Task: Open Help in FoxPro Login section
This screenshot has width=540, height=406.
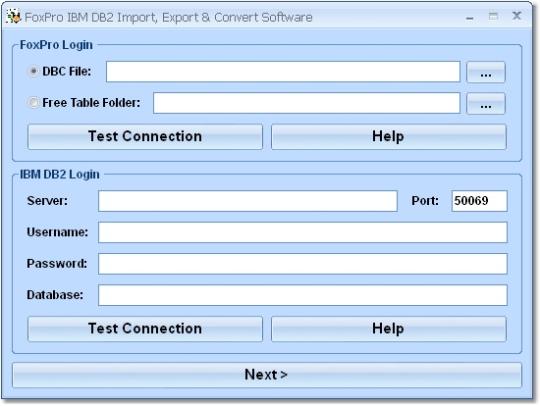Action: click(x=388, y=137)
